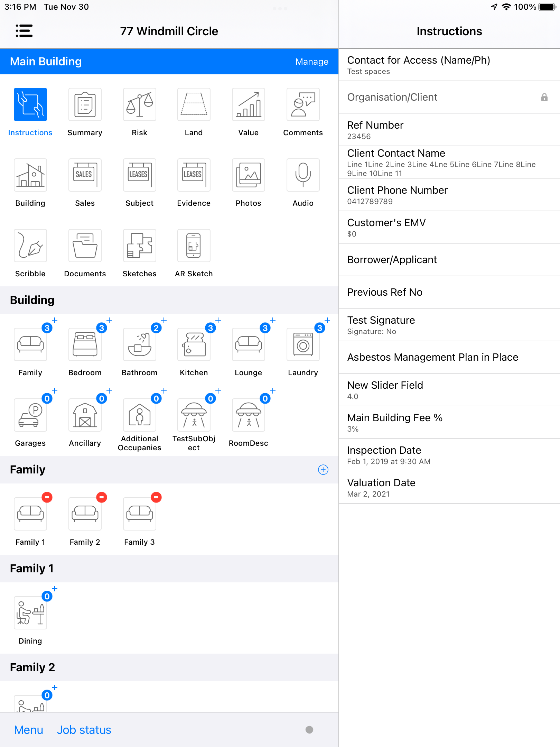Edit the Main Building Fee % row
This screenshot has width=560, height=747.
[x=449, y=422]
